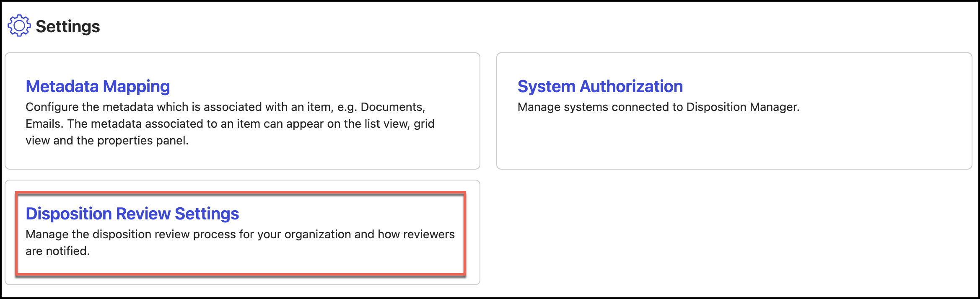Click the word 'Disposition' in the bottom card title
Viewport: 980px width, 299px height.
(x=68, y=214)
